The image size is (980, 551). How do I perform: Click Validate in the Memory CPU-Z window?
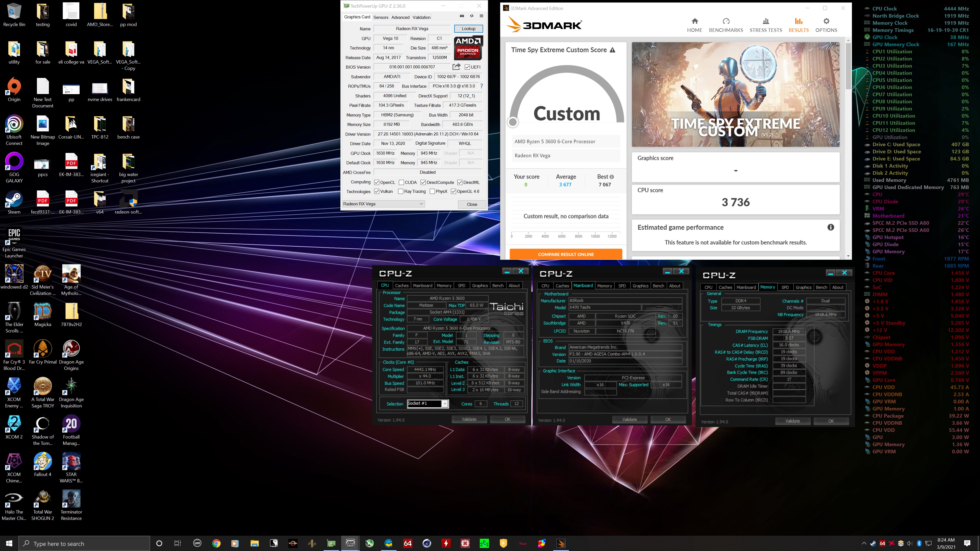coord(793,421)
